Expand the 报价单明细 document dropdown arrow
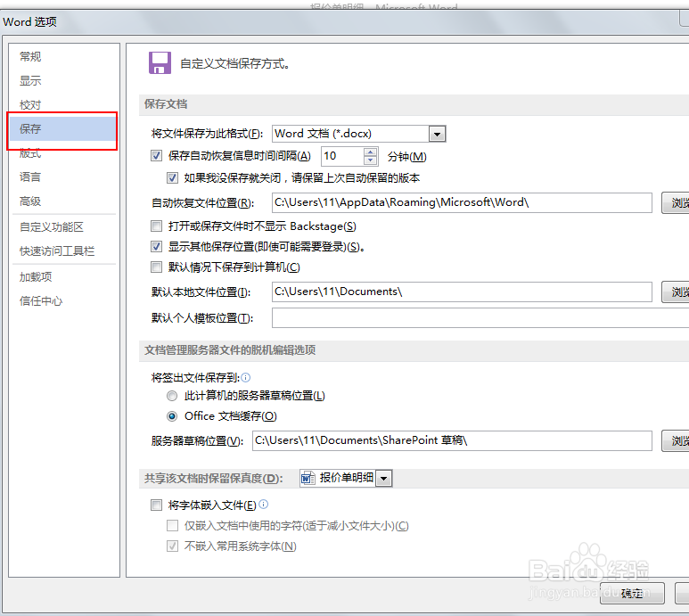Image resolution: width=689 pixels, height=616 pixels. [x=384, y=478]
